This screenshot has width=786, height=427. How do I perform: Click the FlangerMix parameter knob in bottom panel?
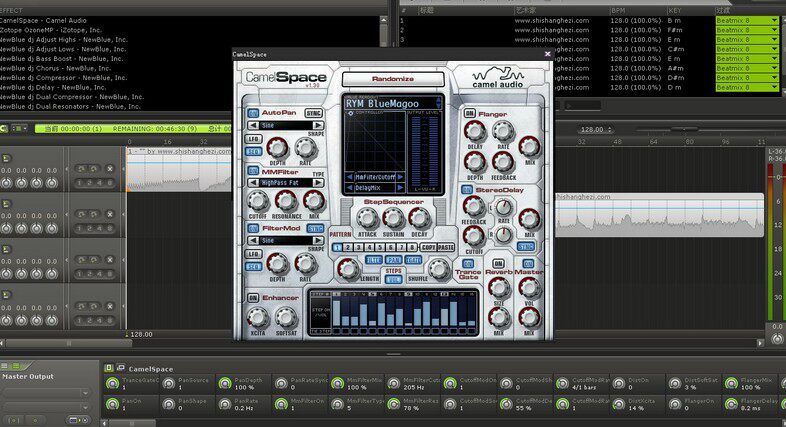pyautogui.click(x=731, y=383)
